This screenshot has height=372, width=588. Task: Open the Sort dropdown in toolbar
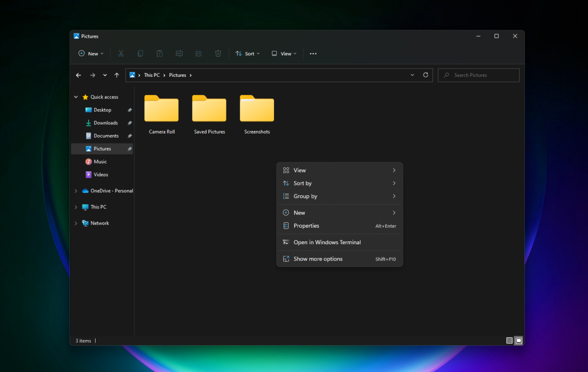247,54
